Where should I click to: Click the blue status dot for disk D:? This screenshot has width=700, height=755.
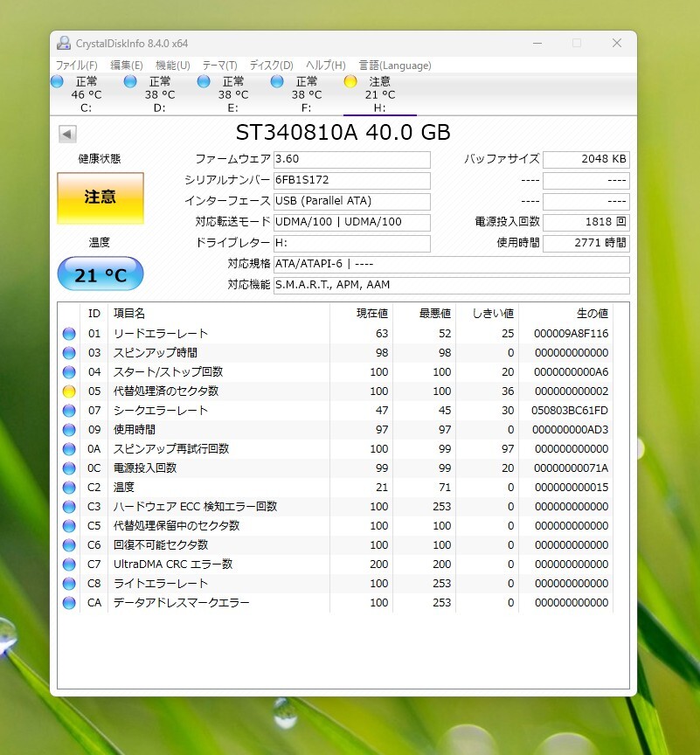coord(130,81)
